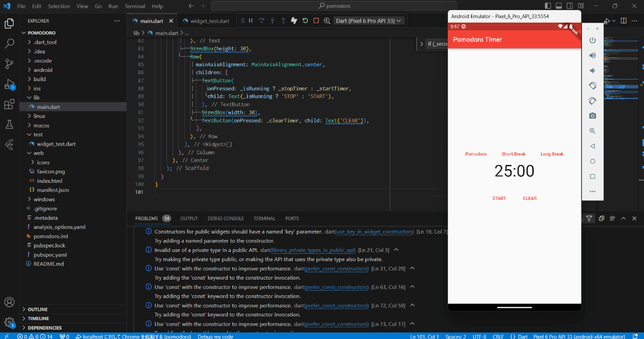Click debug Step Into icon
Viewport: 644px width, 339px height.
tap(272, 21)
